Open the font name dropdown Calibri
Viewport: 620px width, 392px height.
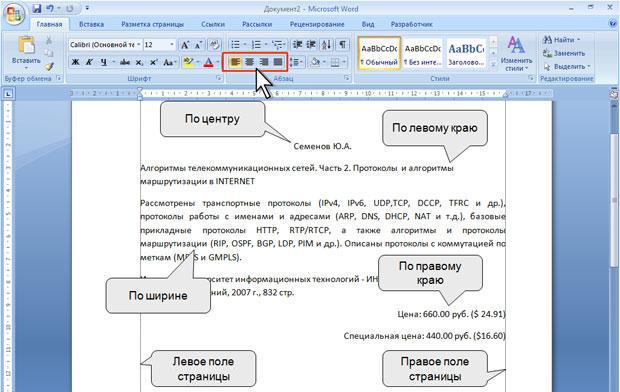139,45
